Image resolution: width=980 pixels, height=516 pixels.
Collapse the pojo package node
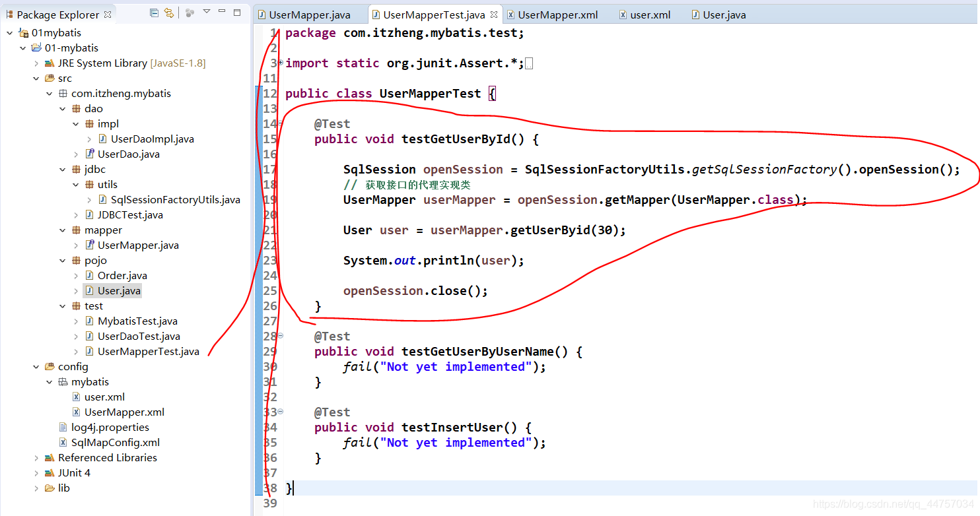pos(62,261)
